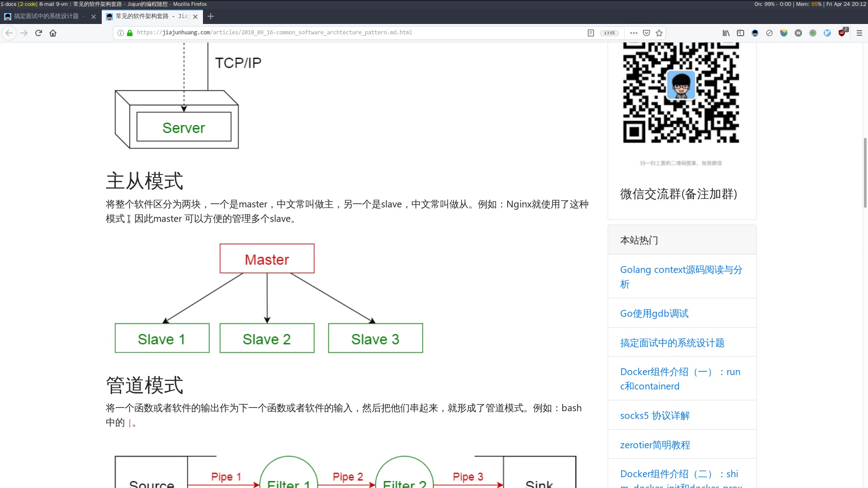This screenshot has height=488, width=868.
Task: Click the Pipe 2 label in the pipeline diagram
Action: click(348, 477)
